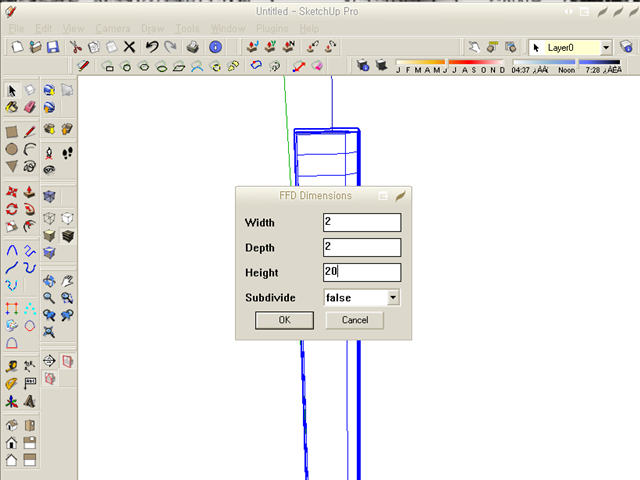This screenshot has width=640, height=480.
Task: Open the Camera menu
Action: (x=113, y=29)
